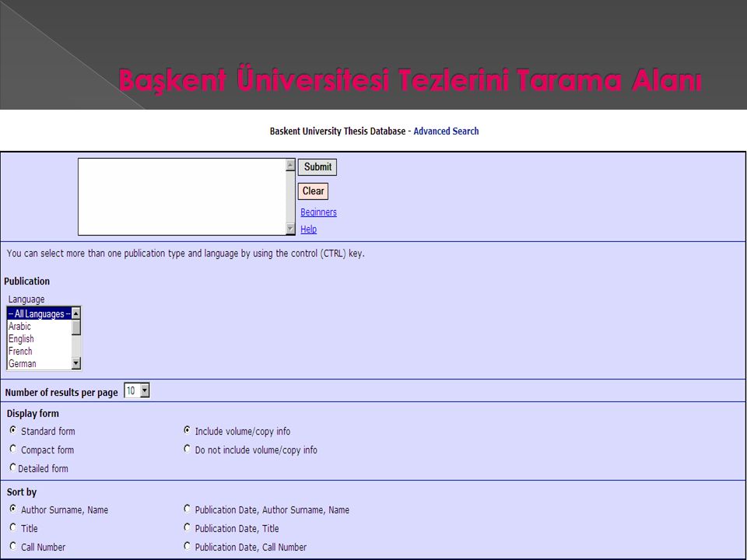
Task: Sort by Title radio button
Action: pyautogui.click(x=13, y=527)
